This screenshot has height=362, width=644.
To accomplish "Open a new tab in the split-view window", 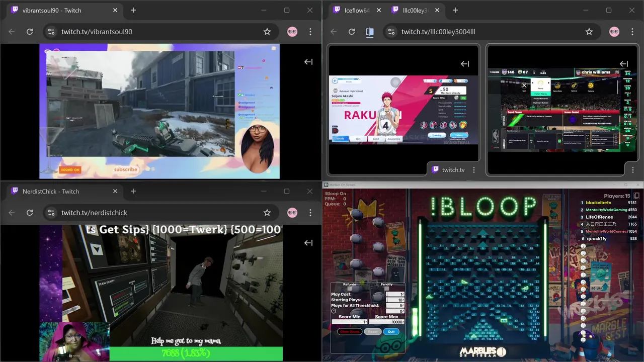I will pos(455,10).
